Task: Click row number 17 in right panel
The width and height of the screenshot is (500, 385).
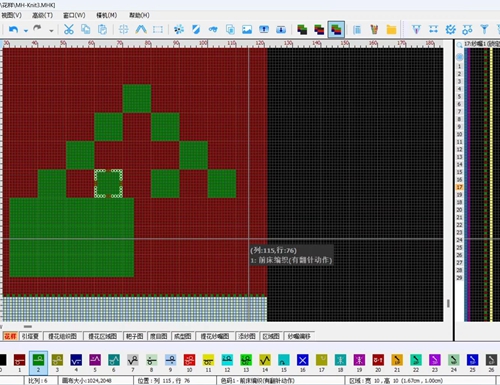Action: tap(459, 187)
